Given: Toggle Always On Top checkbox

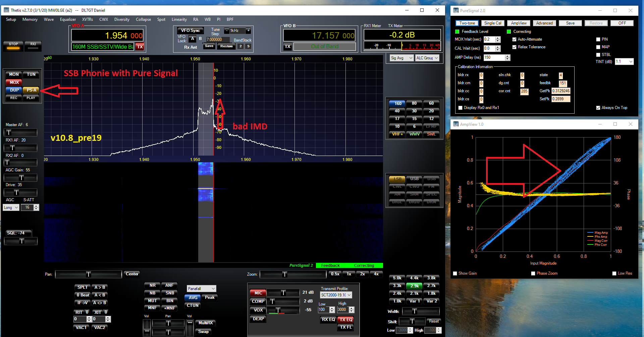Looking at the screenshot, I should click(598, 108).
